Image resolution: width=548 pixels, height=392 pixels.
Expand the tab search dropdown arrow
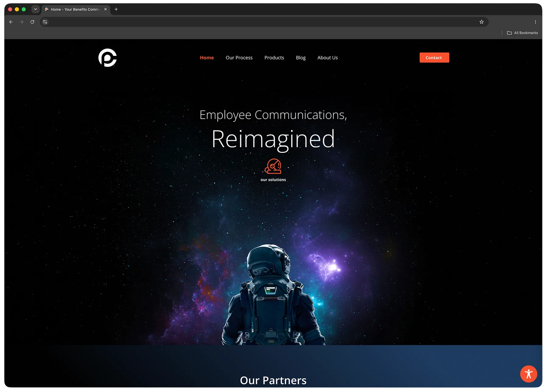click(36, 9)
